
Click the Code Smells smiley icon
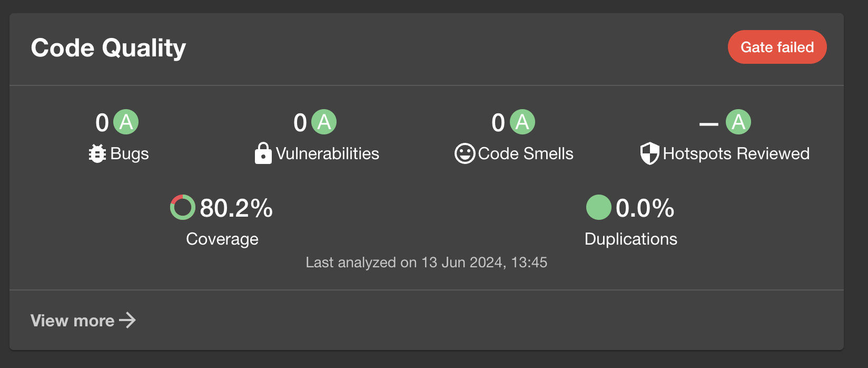click(x=465, y=154)
